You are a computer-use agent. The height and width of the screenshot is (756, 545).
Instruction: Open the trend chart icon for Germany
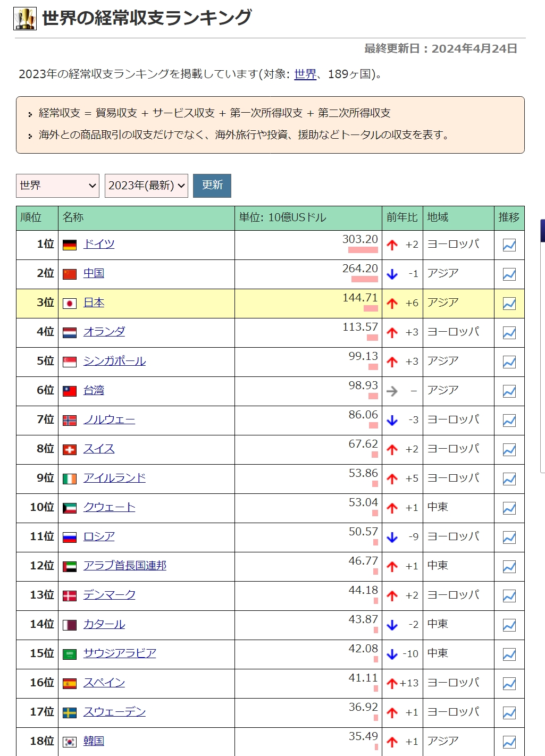pyautogui.click(x=509, y=245)
